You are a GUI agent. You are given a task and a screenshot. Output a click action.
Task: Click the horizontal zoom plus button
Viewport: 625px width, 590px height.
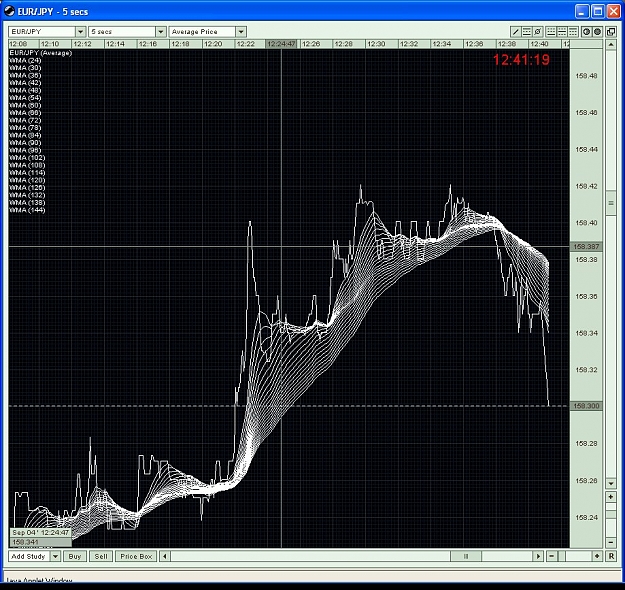tap(597, 556)
